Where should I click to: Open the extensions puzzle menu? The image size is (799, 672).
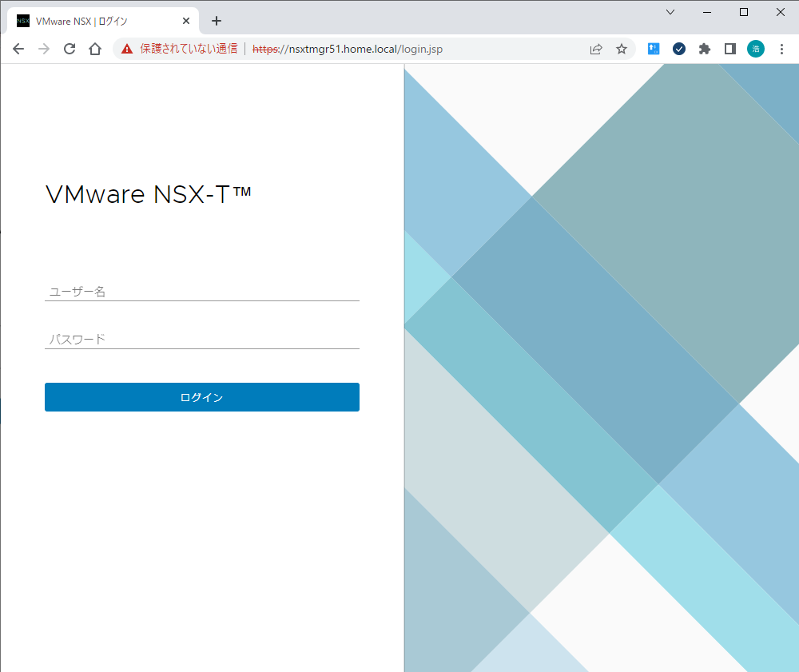(704, 49)
